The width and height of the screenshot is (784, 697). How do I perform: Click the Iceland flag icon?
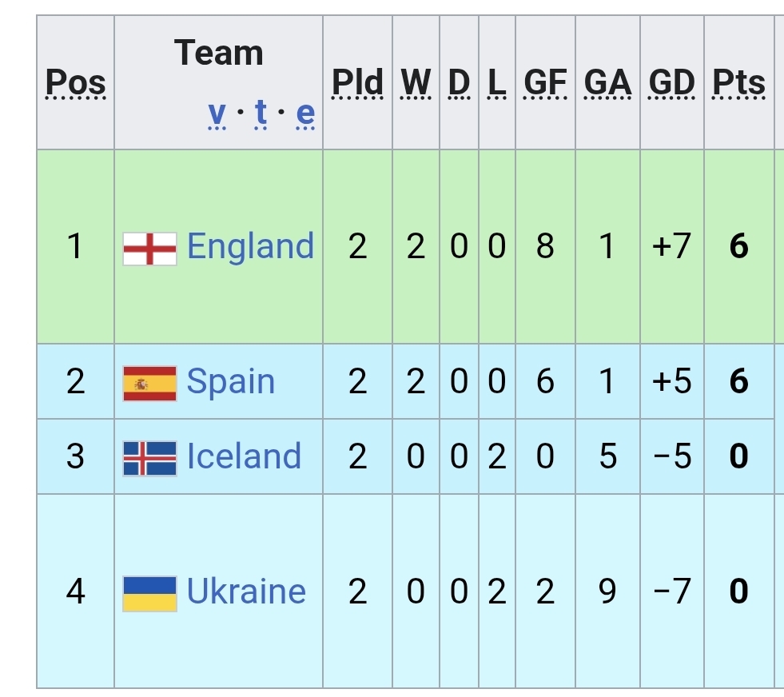(149, 458)
